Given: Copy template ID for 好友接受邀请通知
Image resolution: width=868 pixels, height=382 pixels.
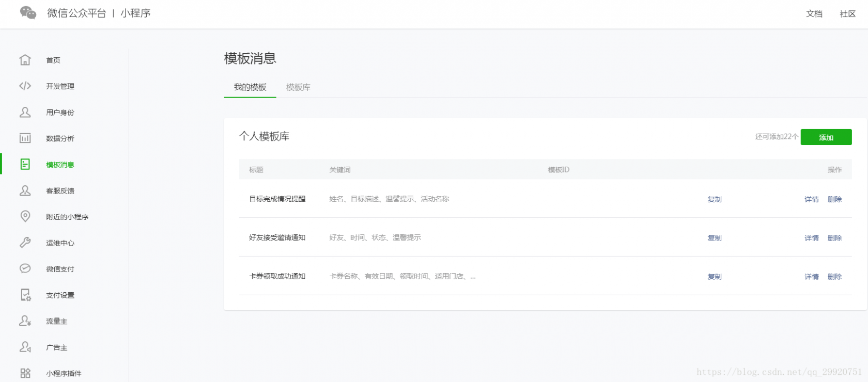Looking at the screenshot, I should 715,238.
